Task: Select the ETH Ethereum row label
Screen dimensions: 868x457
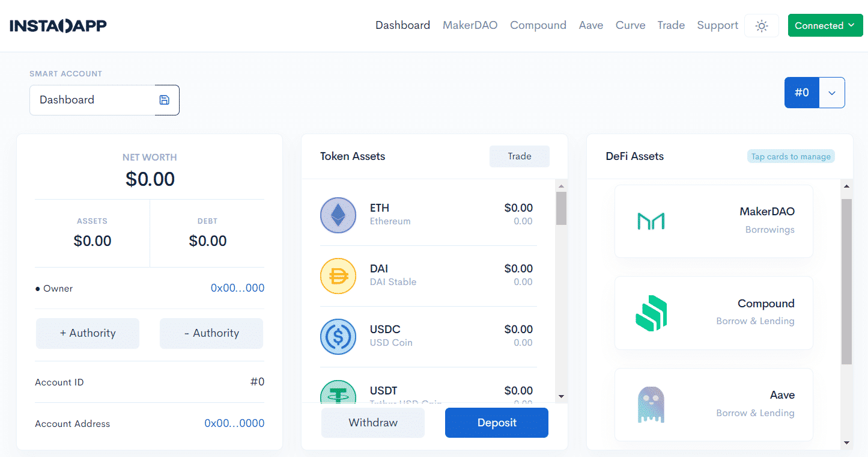Action: [x=390, y=214]
